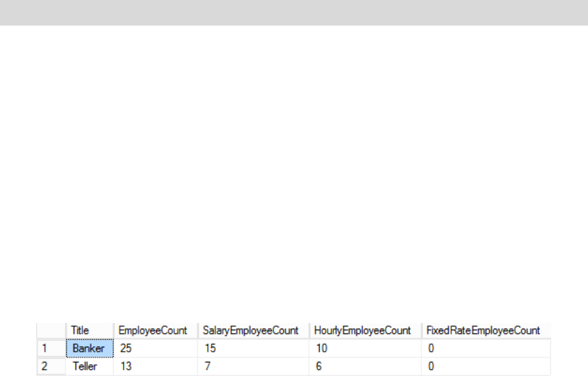Image resolution: width=588 pixels, height=376 pixels.
Task: Select the Teller cell
Action: 90,366
